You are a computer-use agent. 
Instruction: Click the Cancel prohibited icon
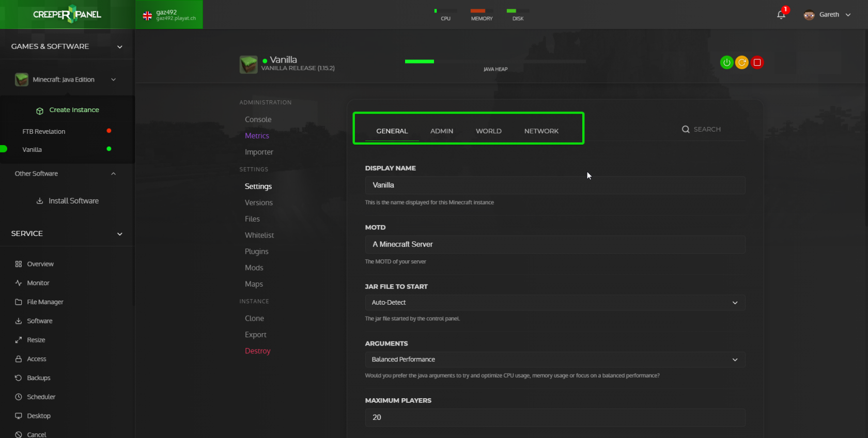[x=19, y=434]
